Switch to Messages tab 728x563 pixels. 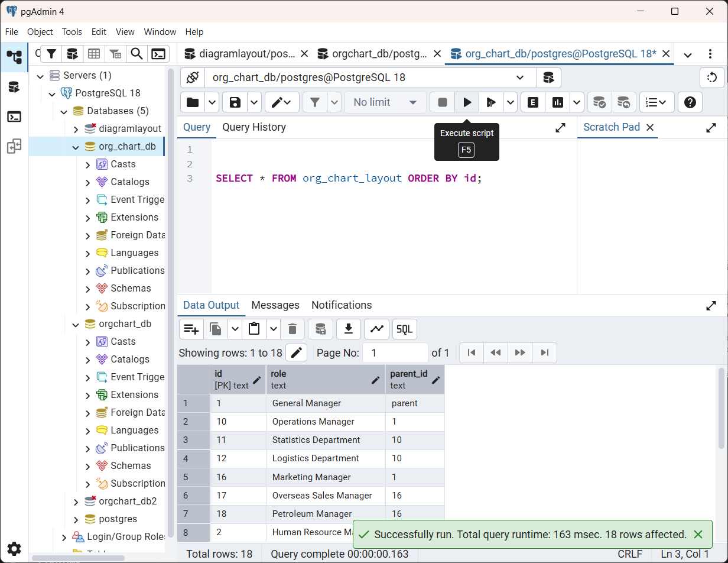coord(275,305)
